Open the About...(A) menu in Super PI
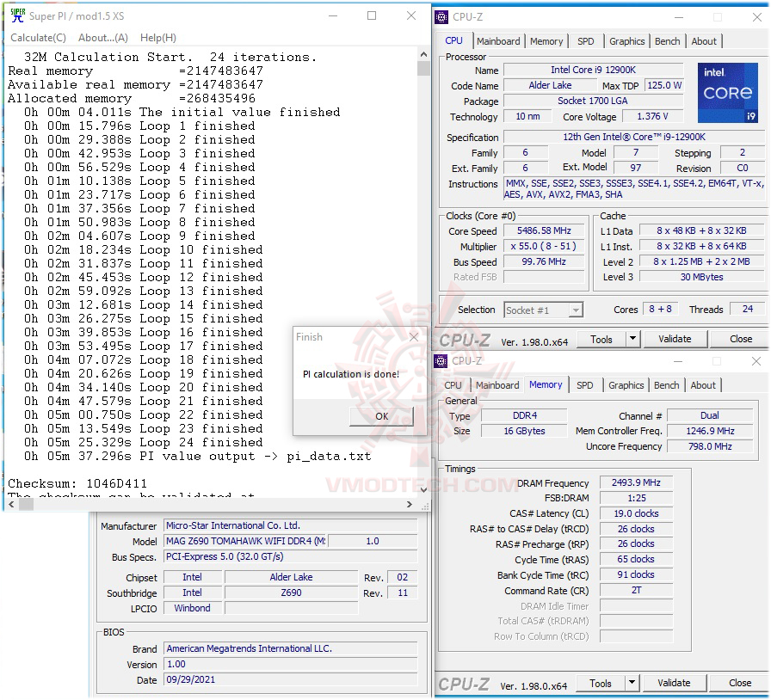 tap(103, 38)
